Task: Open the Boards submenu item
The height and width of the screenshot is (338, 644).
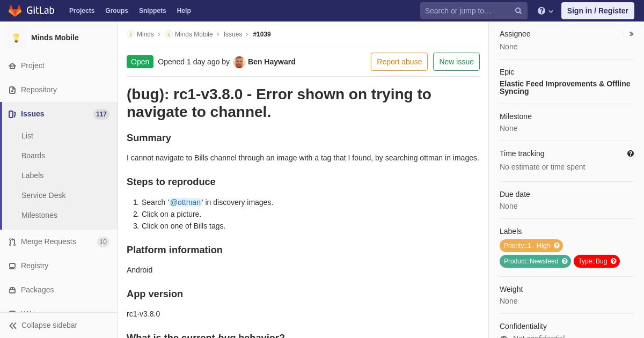Action: 33,156
